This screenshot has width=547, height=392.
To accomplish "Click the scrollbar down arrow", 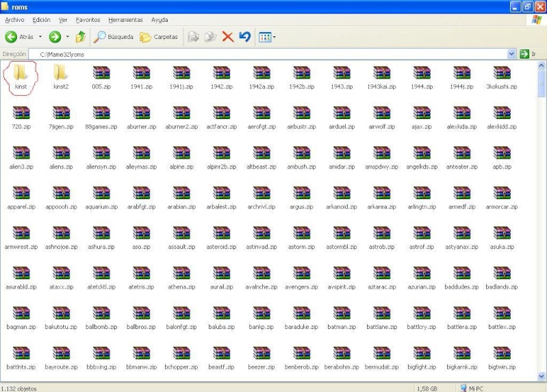I will [x=542, y=376].
